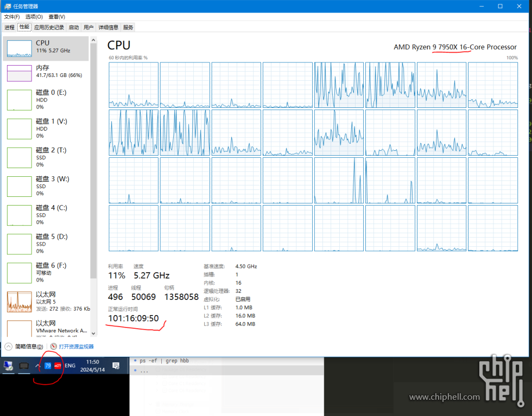Click the processor name AMD Ryzen 9 7950X
This screenshot has width=532, height=416.
pyautogui.click(x=455, y=47)
